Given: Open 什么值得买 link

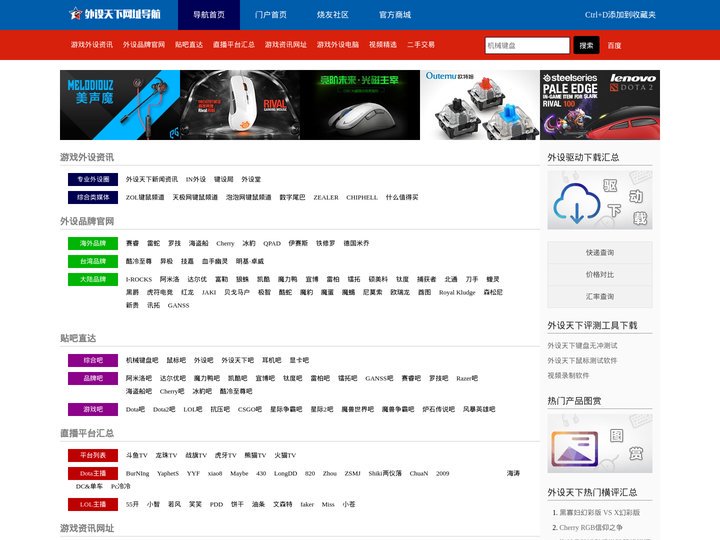Looking at the screenshot, I should (x=402, y=197).
